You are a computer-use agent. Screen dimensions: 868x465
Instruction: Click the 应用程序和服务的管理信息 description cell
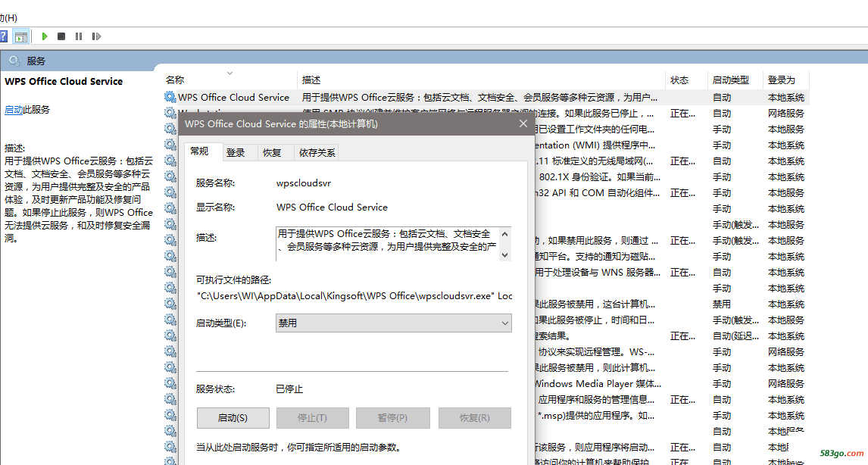point(596,400)
